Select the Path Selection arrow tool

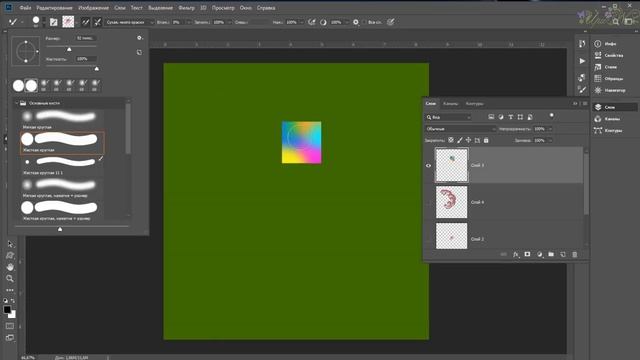click(x=10, y=244)
